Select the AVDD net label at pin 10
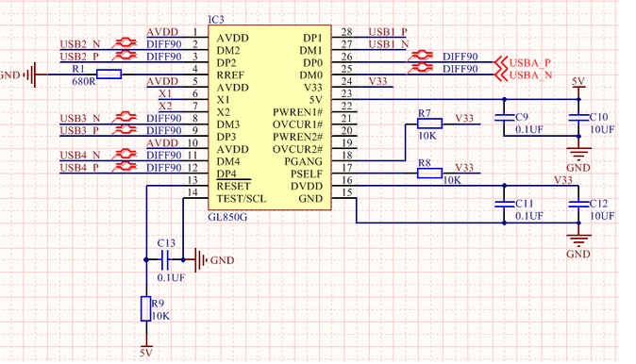 162,143
